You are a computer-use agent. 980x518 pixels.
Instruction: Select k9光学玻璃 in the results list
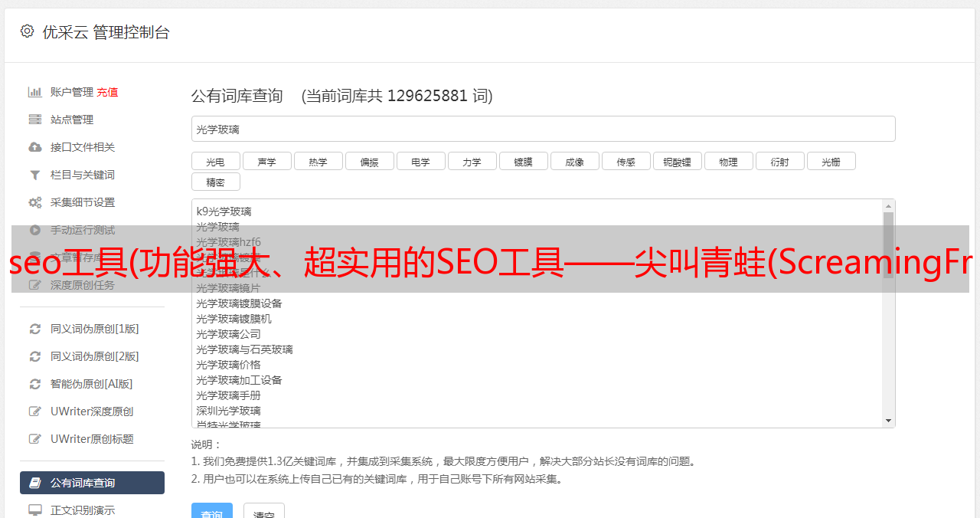pyautogui.click(x=224, y=211)
